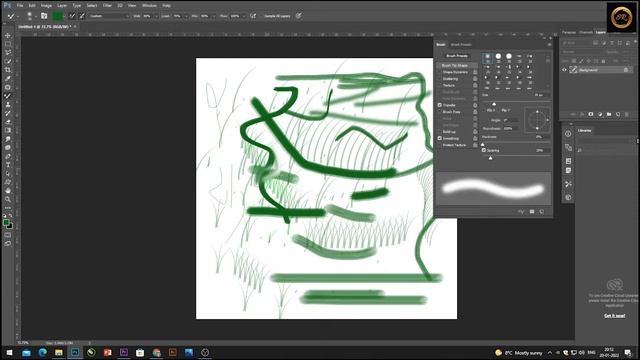The height and width of the screenshot is (360, 640).
Task: Click the brush Size slider handle
Action: pyautogui.click(x=494, y=104)
